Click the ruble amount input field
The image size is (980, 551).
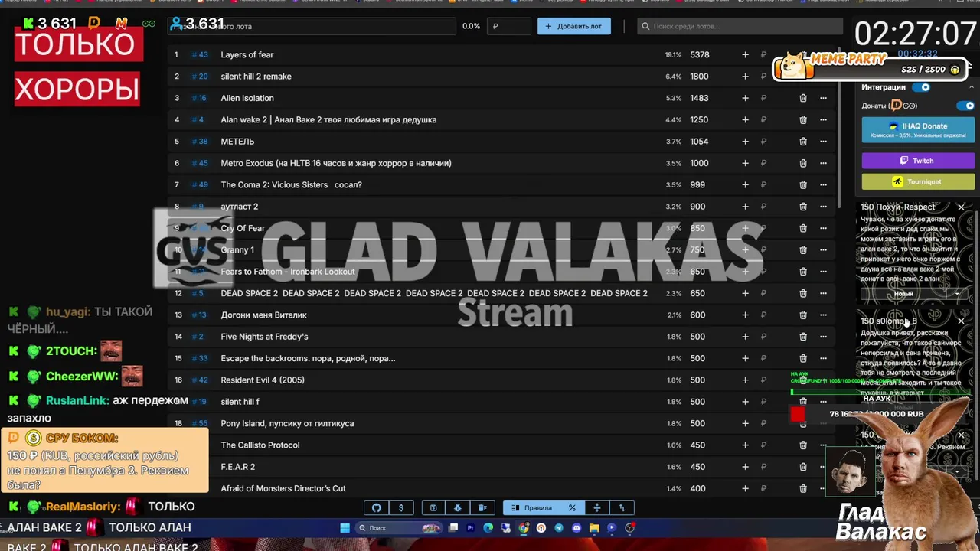[x=510, y=26]
